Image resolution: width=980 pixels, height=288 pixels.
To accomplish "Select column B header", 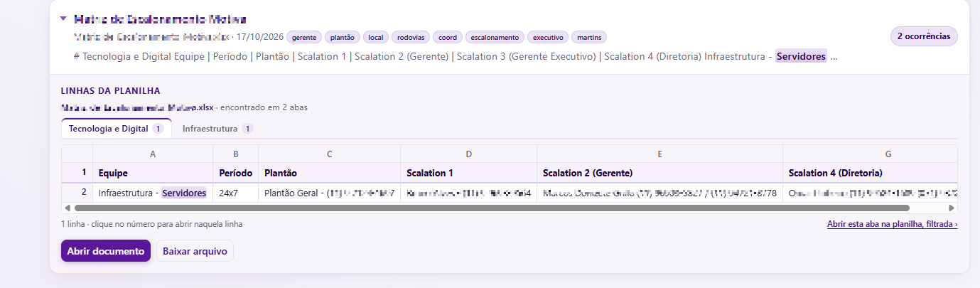I will coord(235,154).
